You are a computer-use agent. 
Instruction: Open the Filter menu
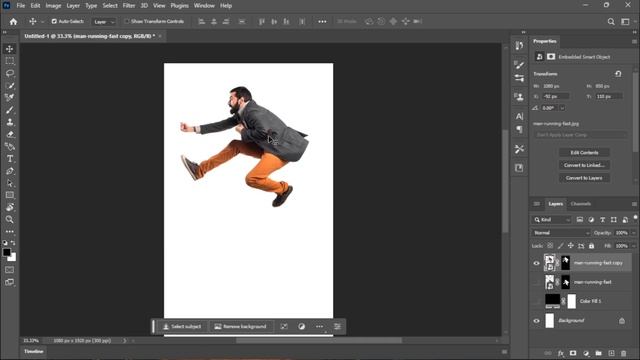(129, 6)
